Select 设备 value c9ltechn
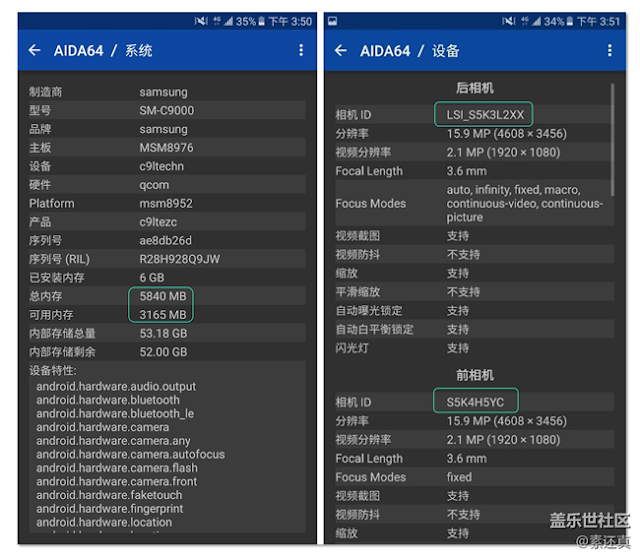This screenshot has width=640, height=560. (161, 166)
